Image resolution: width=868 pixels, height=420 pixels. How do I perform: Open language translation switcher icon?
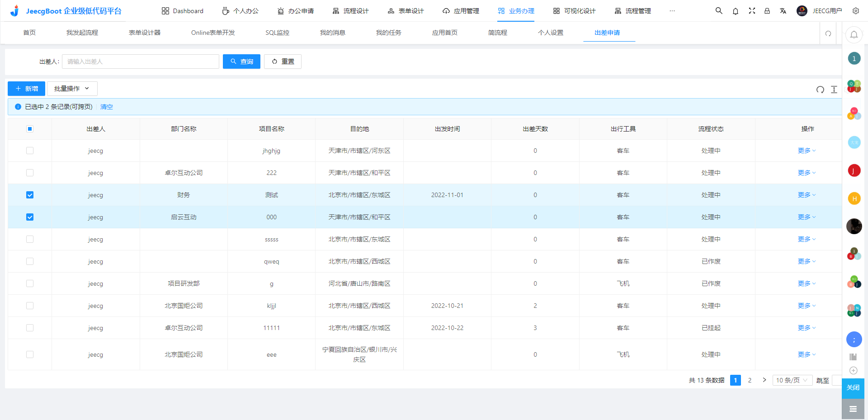(x=783, y=11)
